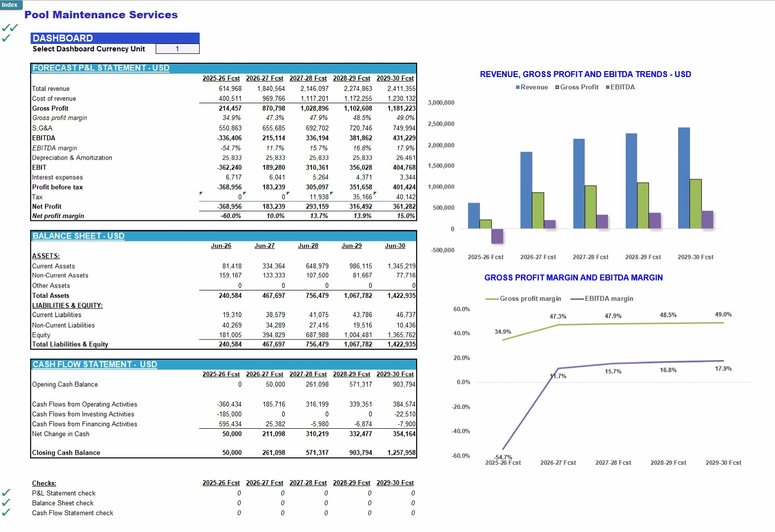Select Total revenue value 614,968
Image resolution: width=775 pixels, height=532 pixels.
pyautogui.click(x=230, y=89)
